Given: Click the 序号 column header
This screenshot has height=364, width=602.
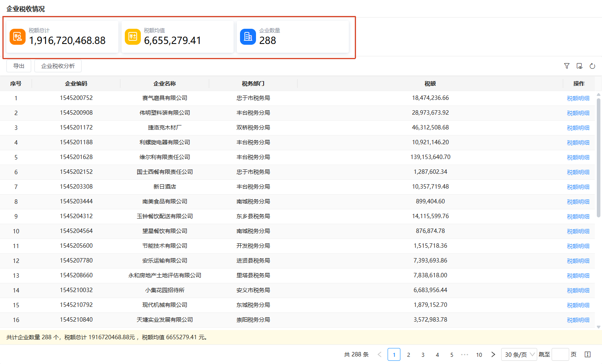Looking at the screenshot, I should click(x=16, y=84).
